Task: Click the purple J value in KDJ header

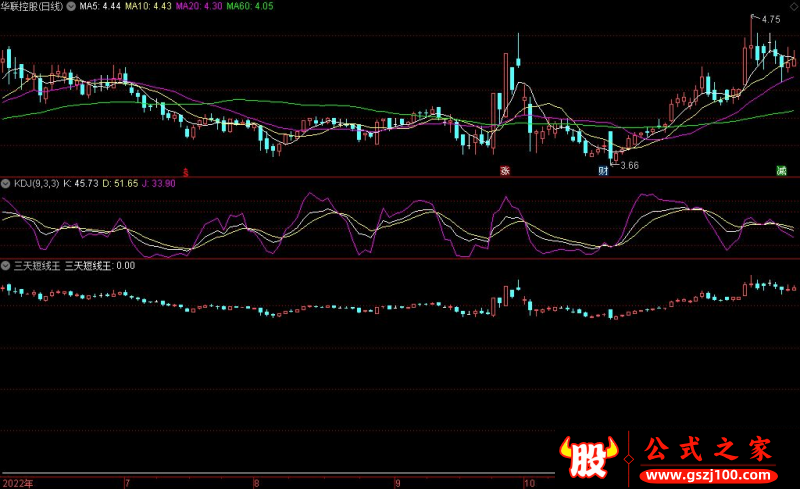Action: pyautogui.click(x=157, y=184)
